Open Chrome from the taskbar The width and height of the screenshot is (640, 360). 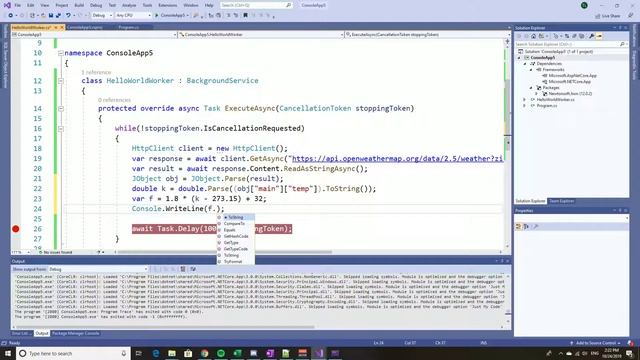point(204,353)
